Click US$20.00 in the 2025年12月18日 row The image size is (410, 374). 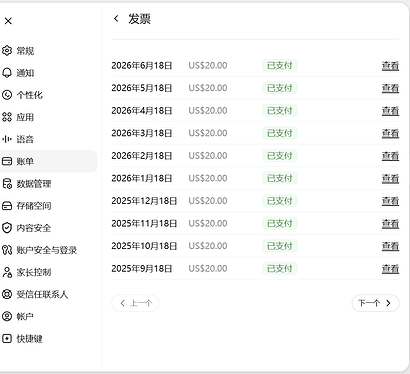(208, 201)
